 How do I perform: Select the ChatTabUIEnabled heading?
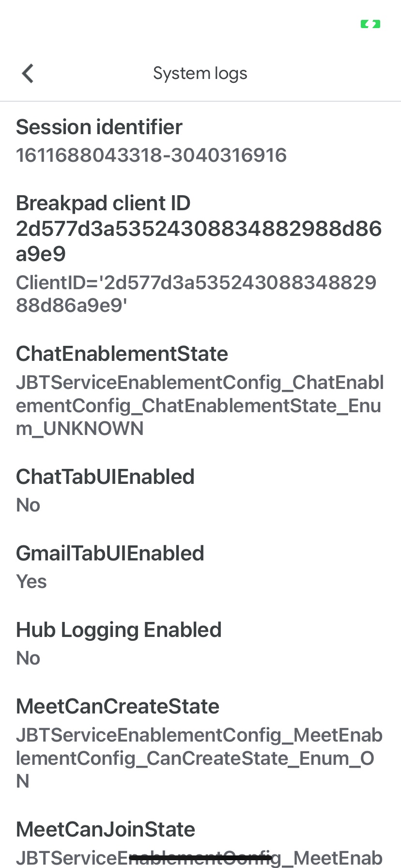(x=105, y=477)
